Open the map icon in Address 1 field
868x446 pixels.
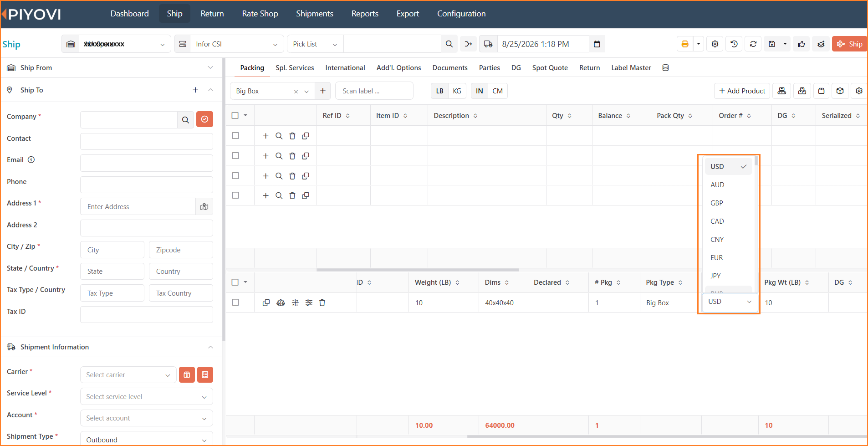click(204, 207)
